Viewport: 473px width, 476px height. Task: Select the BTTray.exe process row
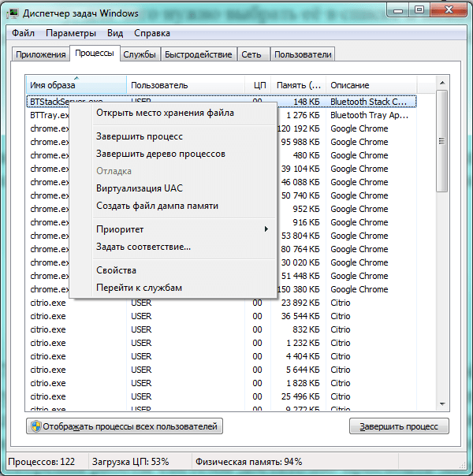point(222,115)
